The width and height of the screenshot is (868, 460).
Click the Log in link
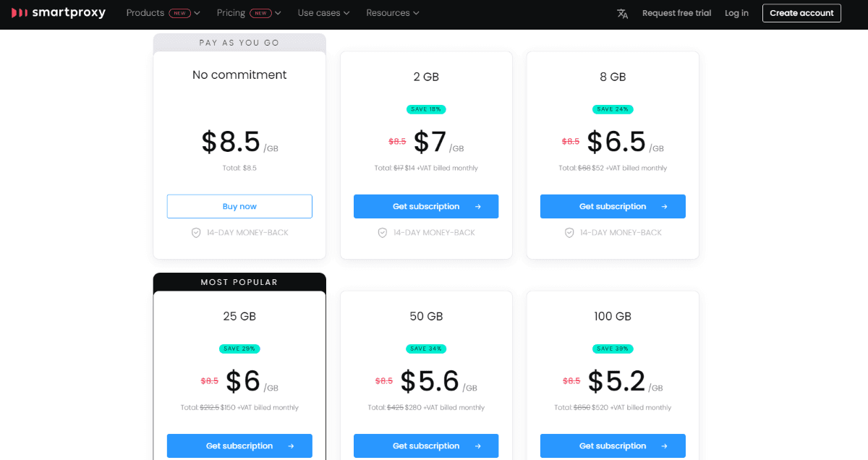[x=736, y=13]
